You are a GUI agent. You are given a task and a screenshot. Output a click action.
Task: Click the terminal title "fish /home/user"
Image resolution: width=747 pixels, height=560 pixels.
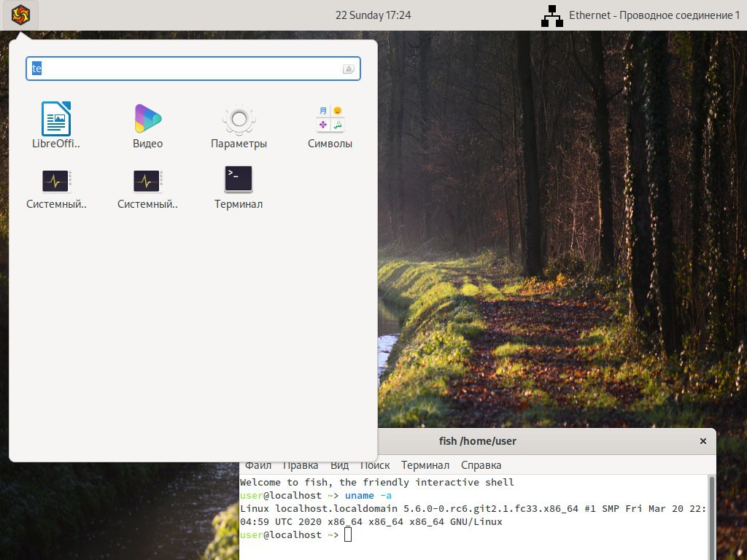(477, 441)
